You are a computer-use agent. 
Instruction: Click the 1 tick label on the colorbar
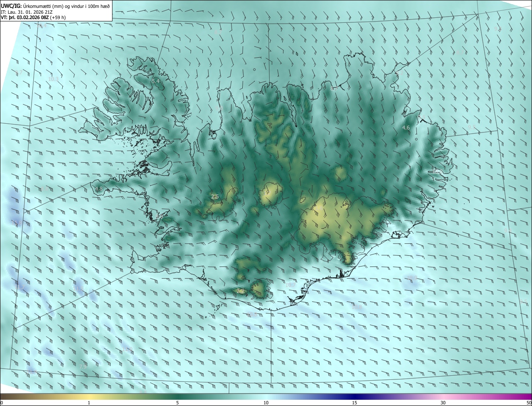pos(89,403)
